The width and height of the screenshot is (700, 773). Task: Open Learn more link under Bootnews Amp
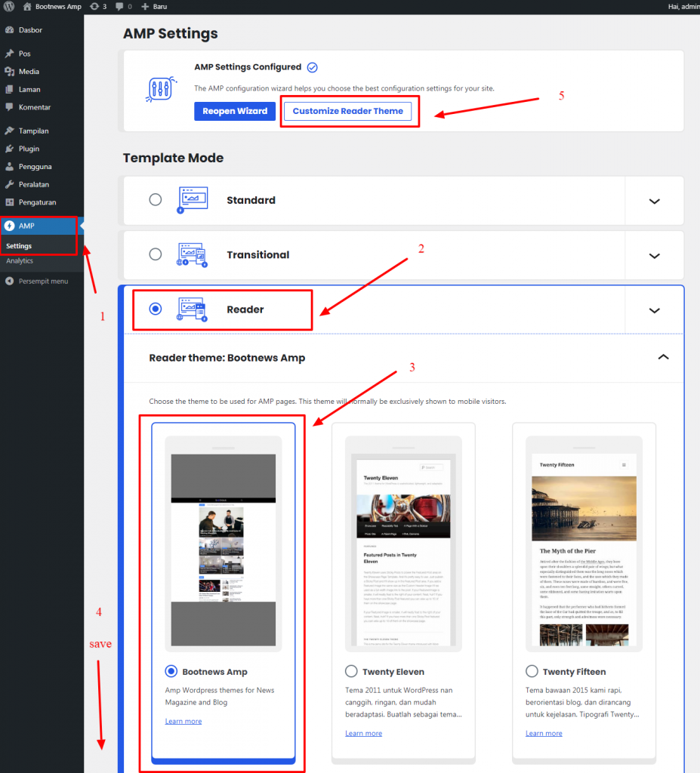pyautogui.click(x=183, y=721)
